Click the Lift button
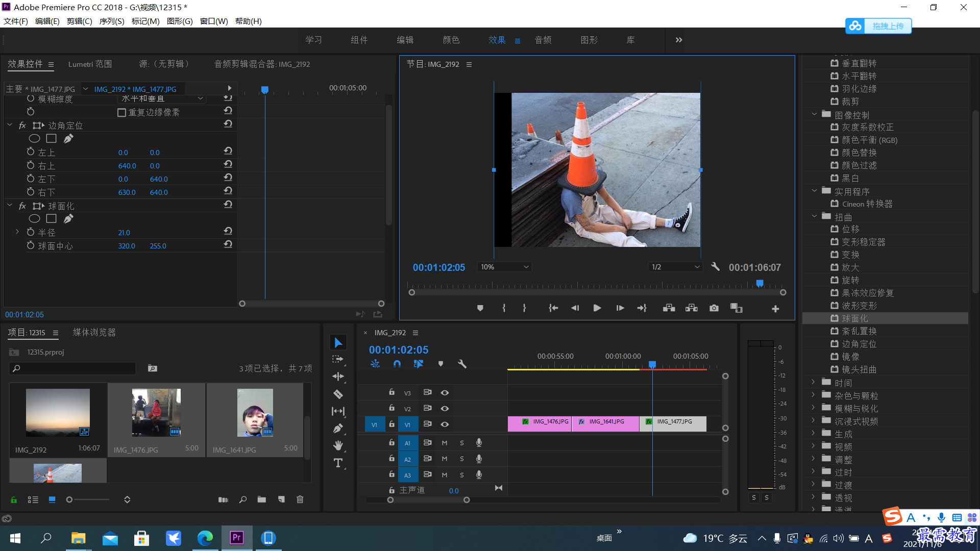This screenshot has height=551, width=980. [x=669, y=308]
